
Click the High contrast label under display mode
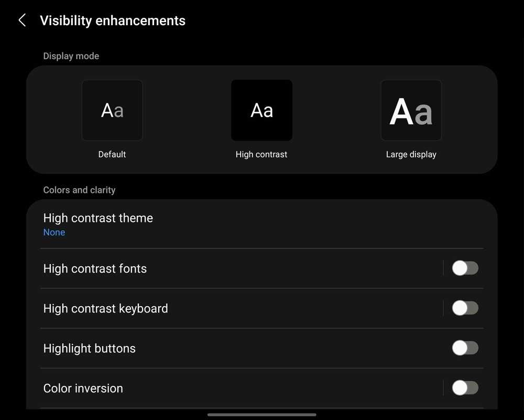tap(261, 154)
